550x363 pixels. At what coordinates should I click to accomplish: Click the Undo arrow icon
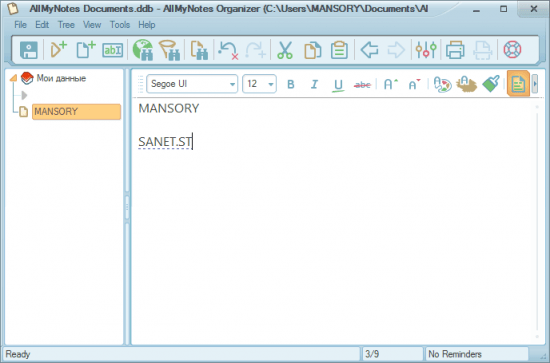tap(228, 50)
